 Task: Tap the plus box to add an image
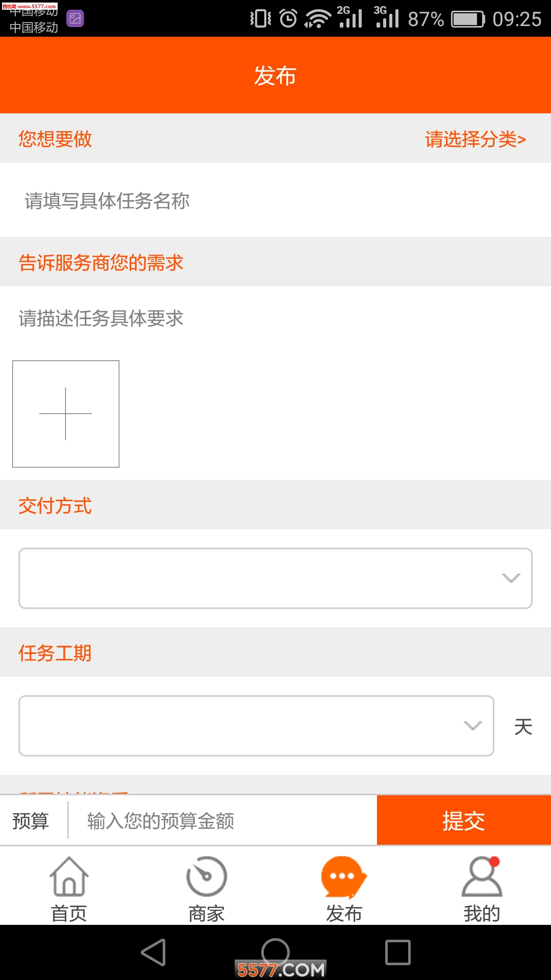tap(66, 414)
